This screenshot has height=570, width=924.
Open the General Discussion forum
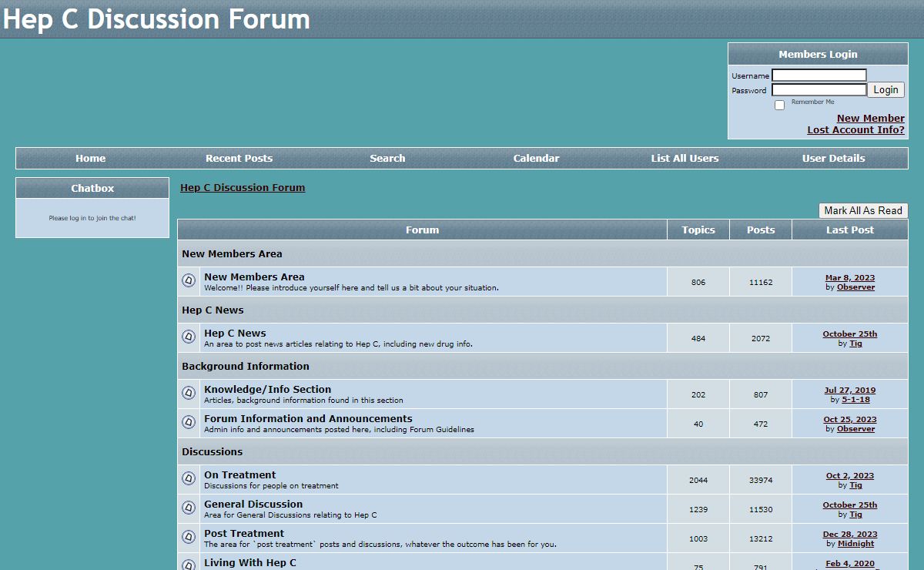click(253, 504)
